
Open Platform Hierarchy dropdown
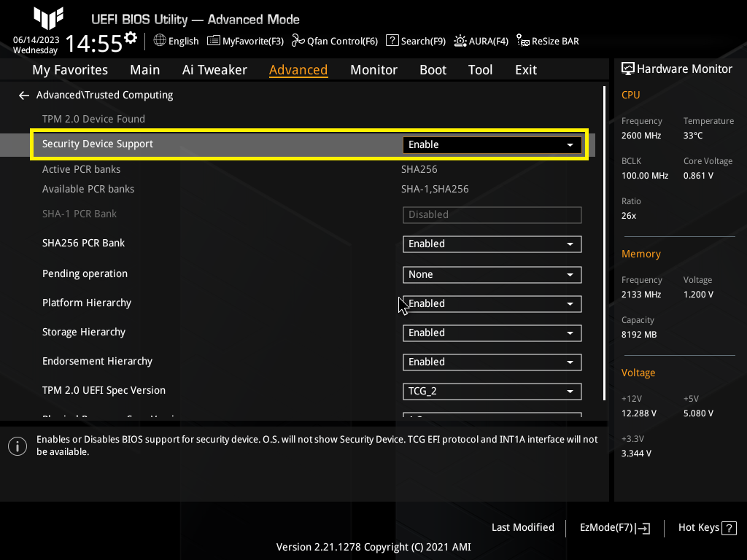point(492,304)
